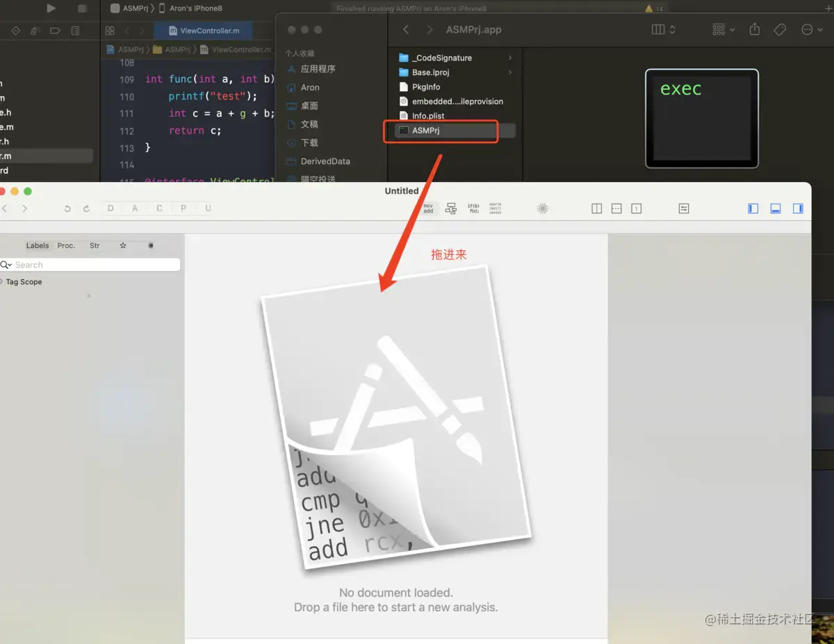
Task: Expand the Base.lproj folder chevron
Action: 510,72
